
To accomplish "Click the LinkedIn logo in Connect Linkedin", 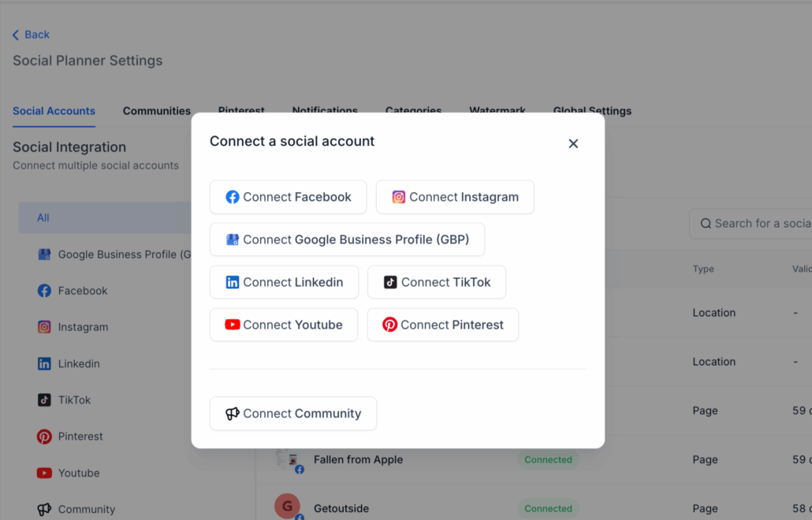I will click(233, 282).
